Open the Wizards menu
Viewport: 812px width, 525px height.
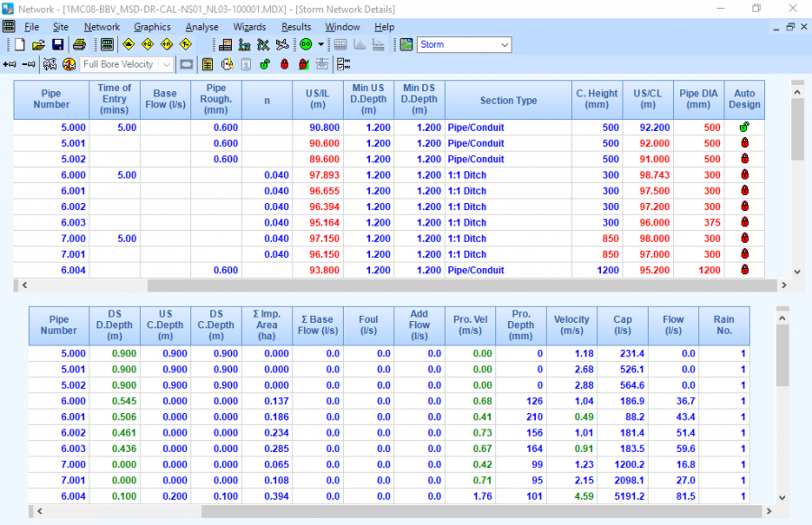click(x=249, y=27)
